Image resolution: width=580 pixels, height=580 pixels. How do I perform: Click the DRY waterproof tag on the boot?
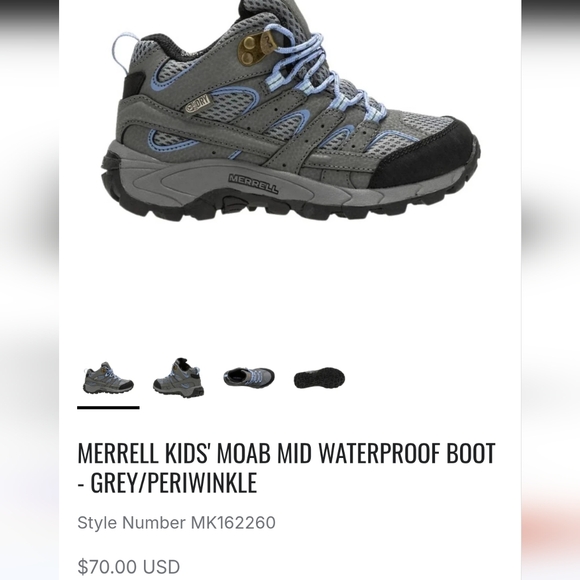tap(198, 104)
